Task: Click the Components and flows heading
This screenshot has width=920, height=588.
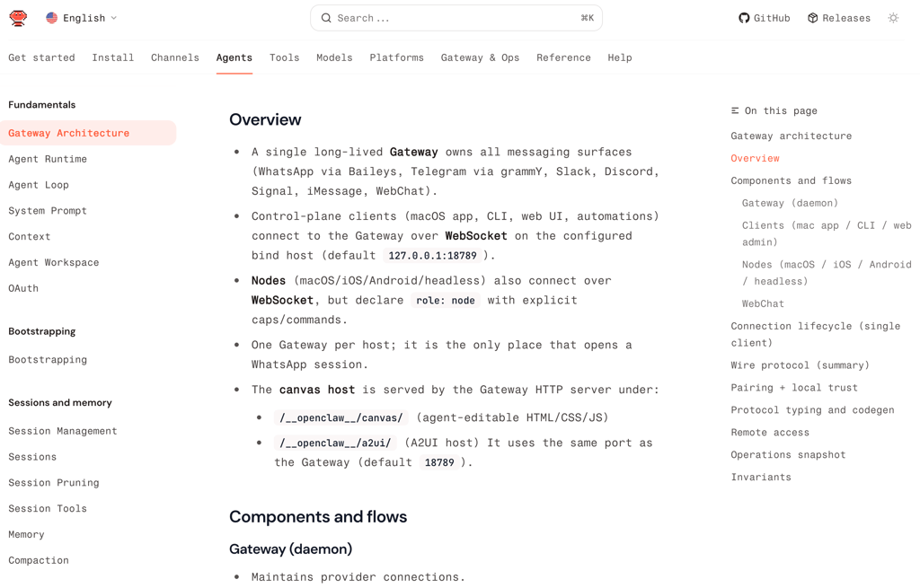Action: [x=318, y=517]
